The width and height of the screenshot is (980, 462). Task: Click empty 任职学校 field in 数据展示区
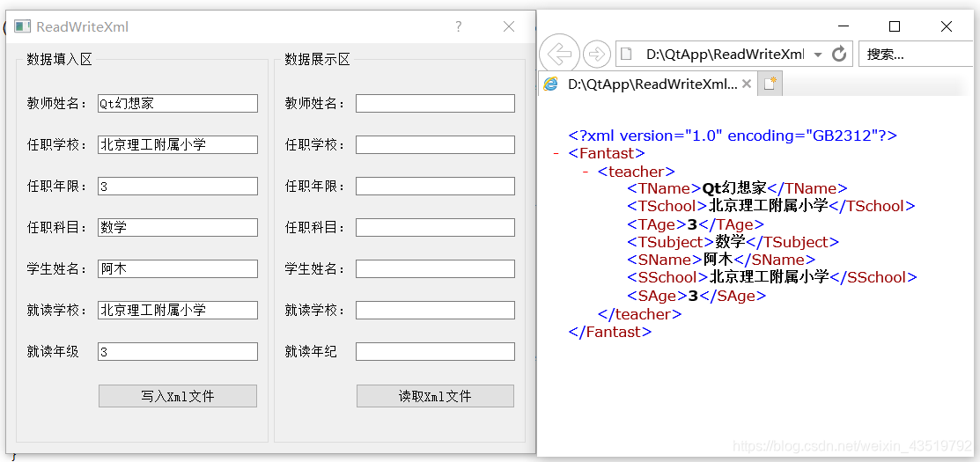(435, 145)
